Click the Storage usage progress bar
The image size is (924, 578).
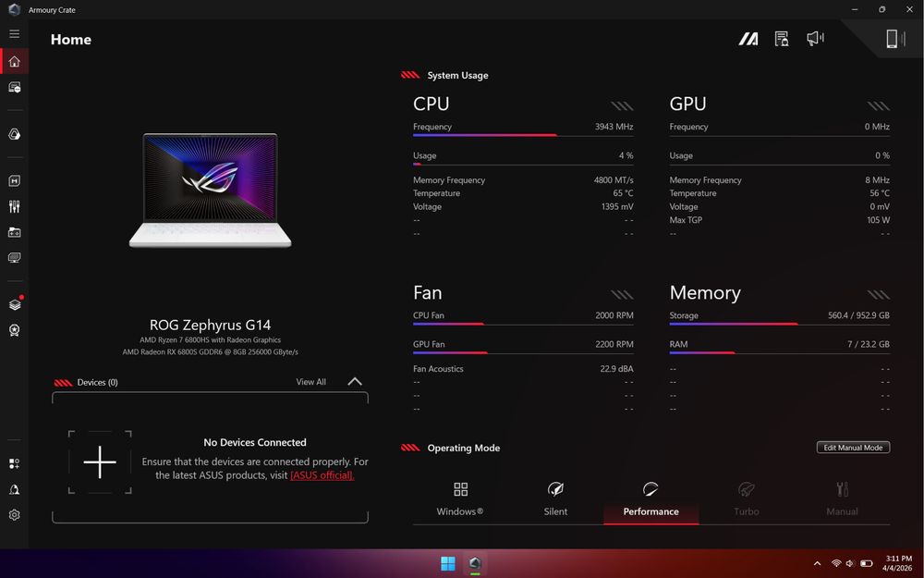(x=780, y=324)
